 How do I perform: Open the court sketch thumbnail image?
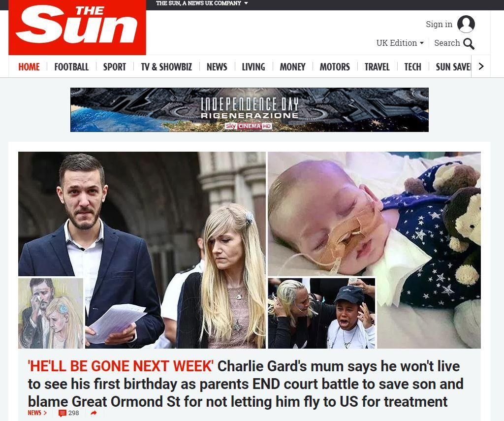(51, 313)
